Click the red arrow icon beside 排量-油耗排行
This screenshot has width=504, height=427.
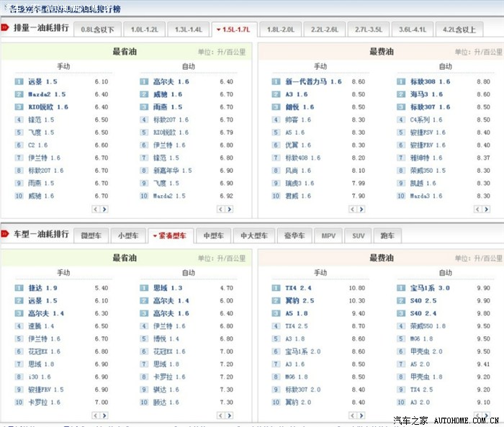pos(5,27)
